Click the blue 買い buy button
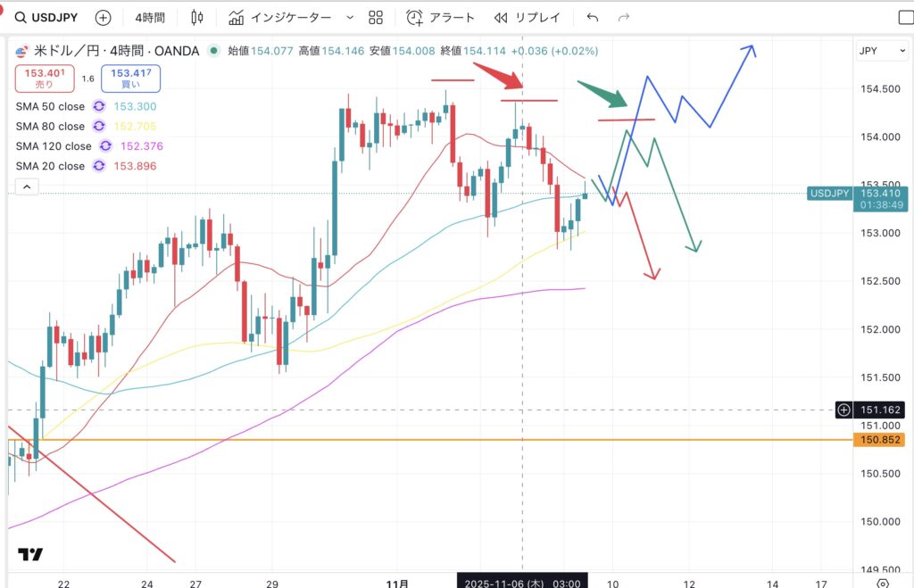 coord(130,79)
